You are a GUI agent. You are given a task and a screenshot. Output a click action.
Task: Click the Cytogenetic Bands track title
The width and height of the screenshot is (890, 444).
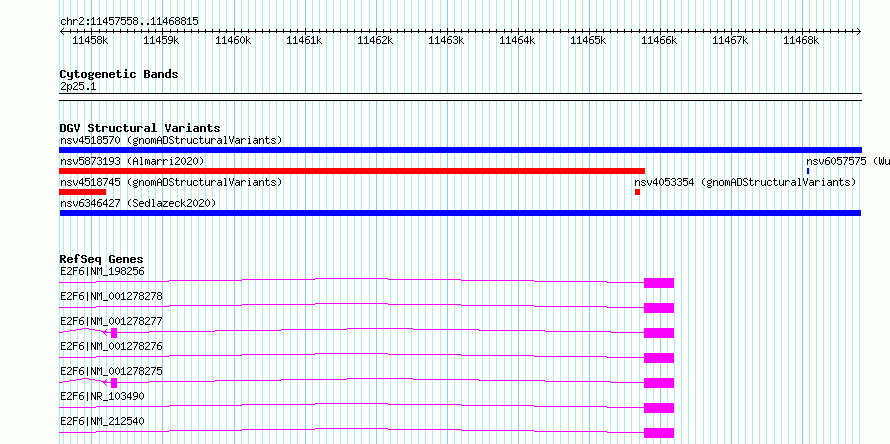[119, 74]
